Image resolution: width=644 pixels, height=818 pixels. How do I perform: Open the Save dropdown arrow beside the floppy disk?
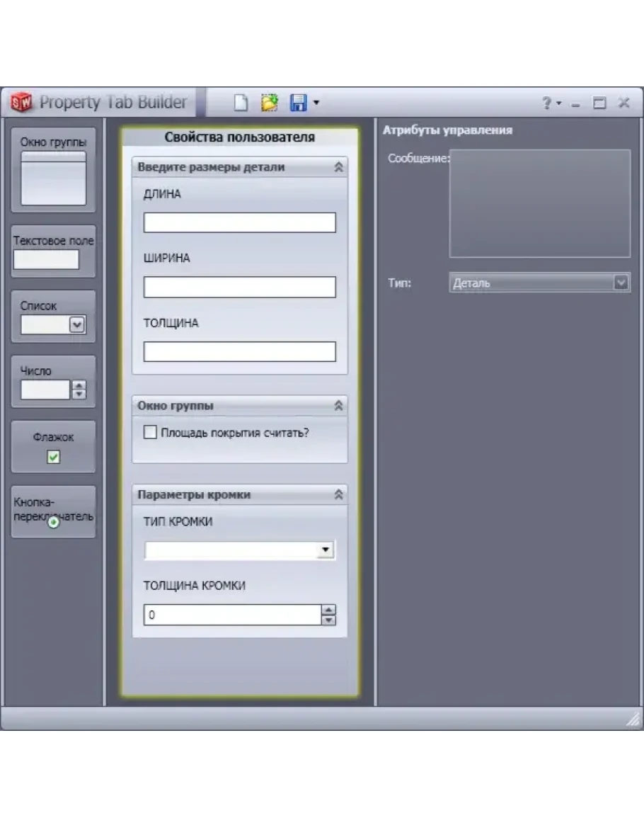pyautogui.click(x=316, y=103)
